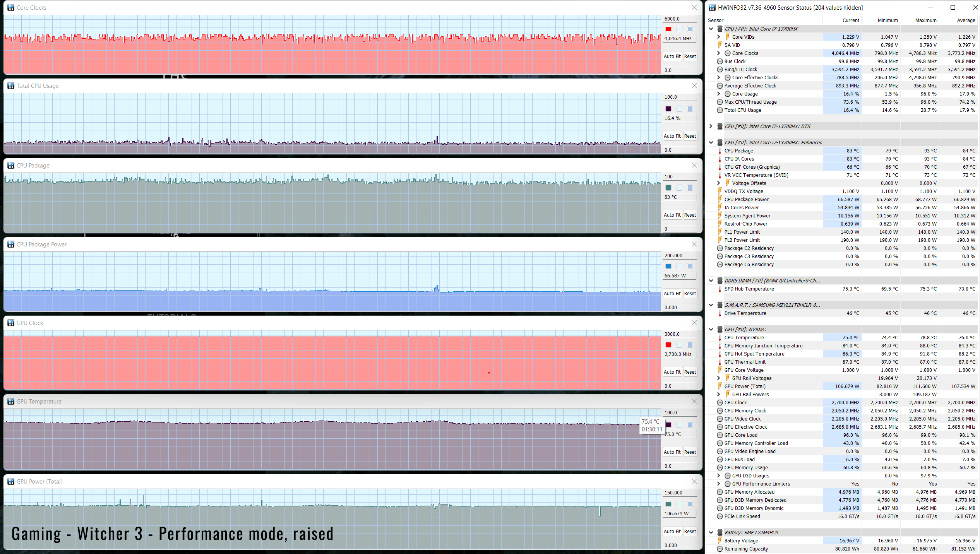Select the GPU Memory Junction Temperature row

[x=842, y=345]
